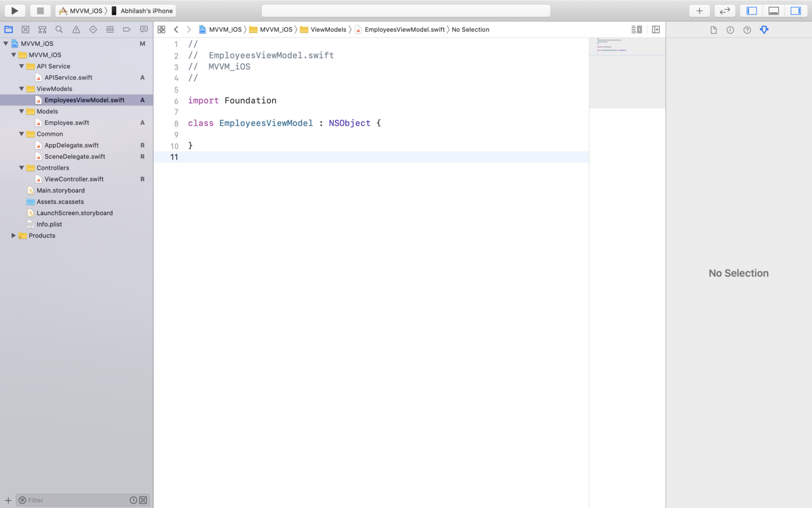Select EmployeesViewModel.swift in the navigator

77,100
